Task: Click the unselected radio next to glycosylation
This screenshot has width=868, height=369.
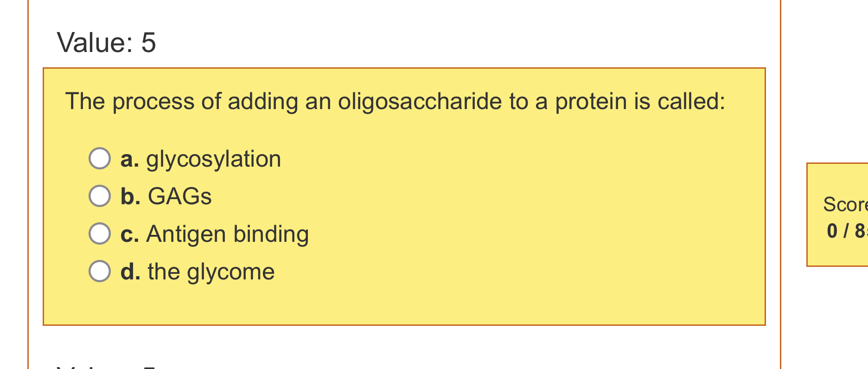Action: [x=99, y=158]
